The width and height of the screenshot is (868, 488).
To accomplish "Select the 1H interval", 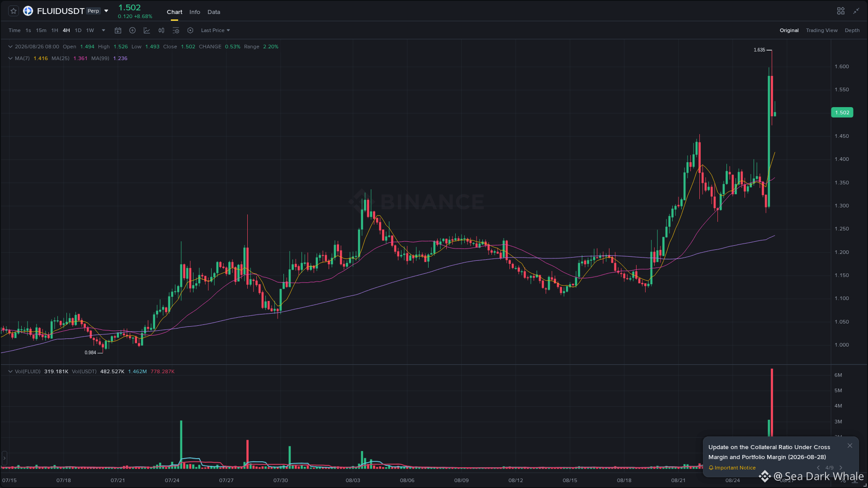I will click(x=55, y=30).
